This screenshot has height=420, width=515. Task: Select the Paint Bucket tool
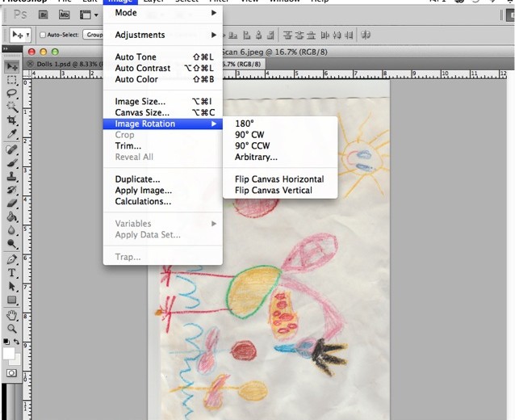coord(12,217)
